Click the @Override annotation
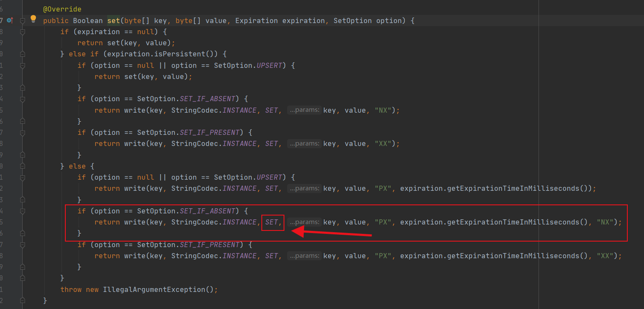The image size is (644, 309). pyautogui.click(x=61, y=8)
